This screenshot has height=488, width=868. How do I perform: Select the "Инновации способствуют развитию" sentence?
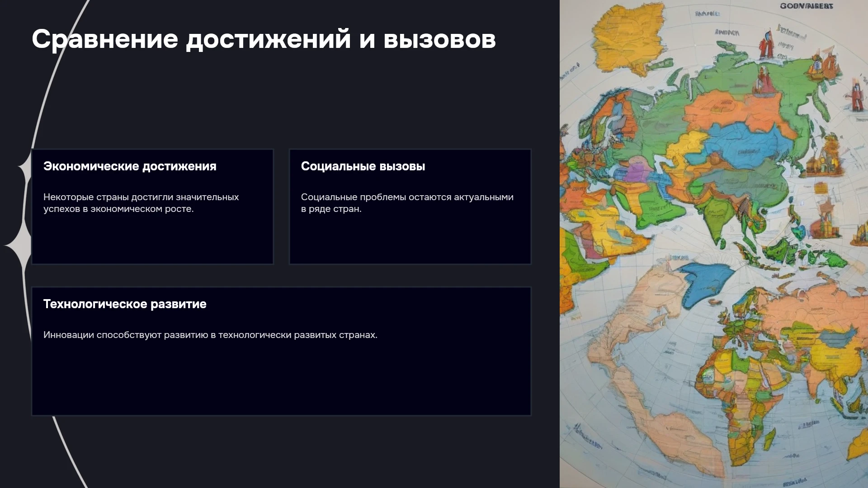(x=210, y=335)
